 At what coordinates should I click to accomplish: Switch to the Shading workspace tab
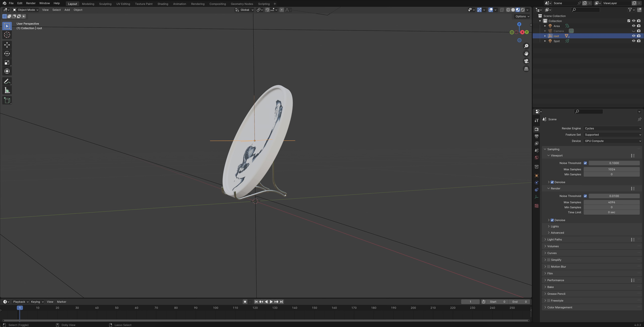point(163,4)
